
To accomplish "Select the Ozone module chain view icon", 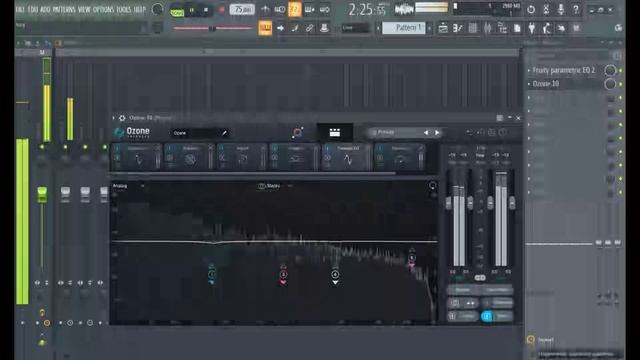I will click(335, 132).
